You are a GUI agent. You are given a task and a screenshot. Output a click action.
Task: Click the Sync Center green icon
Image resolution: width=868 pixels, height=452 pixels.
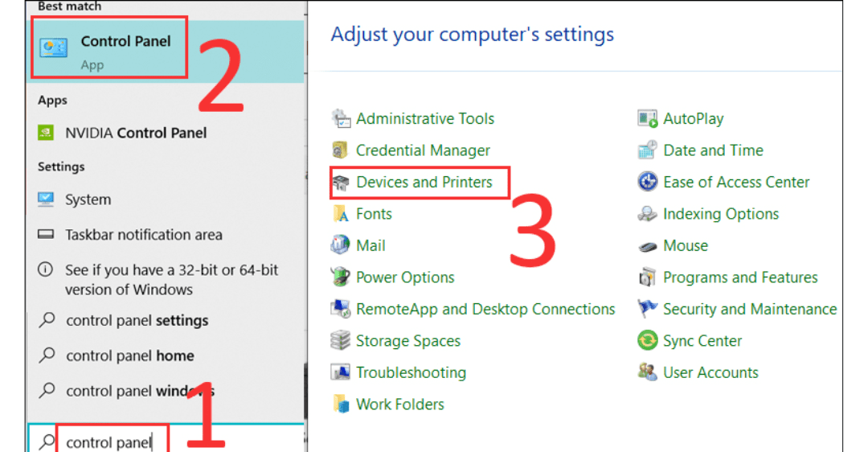point(648,341)
